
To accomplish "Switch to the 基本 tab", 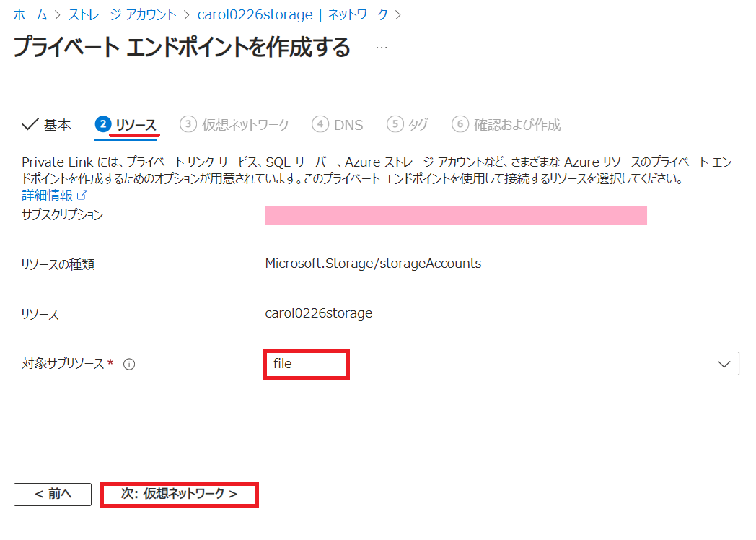I will [x=47, y=125].
